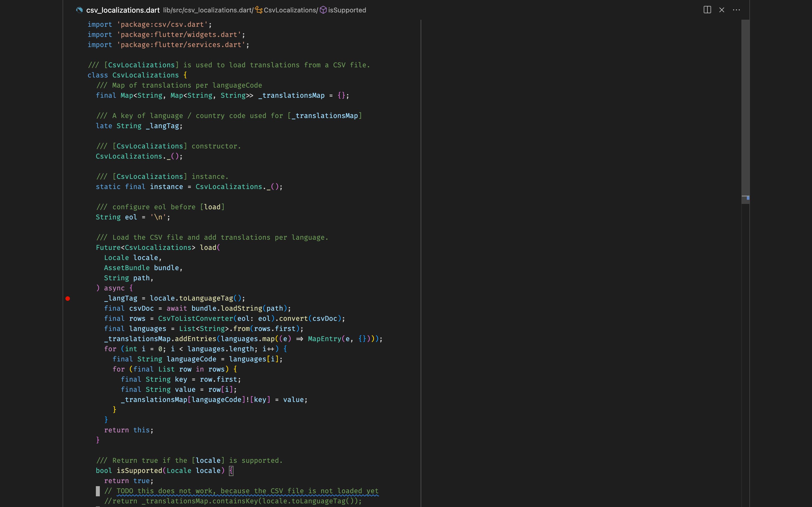Click the isSupported method cube icon
Image resolution: width=812 pixels, height=507 pixels.
(323, 10)
